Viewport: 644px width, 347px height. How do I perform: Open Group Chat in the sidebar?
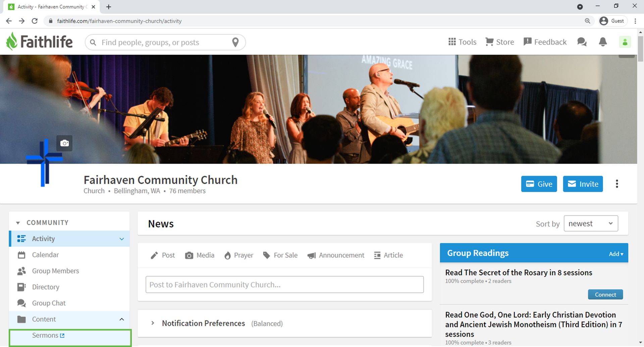[69, 303]
